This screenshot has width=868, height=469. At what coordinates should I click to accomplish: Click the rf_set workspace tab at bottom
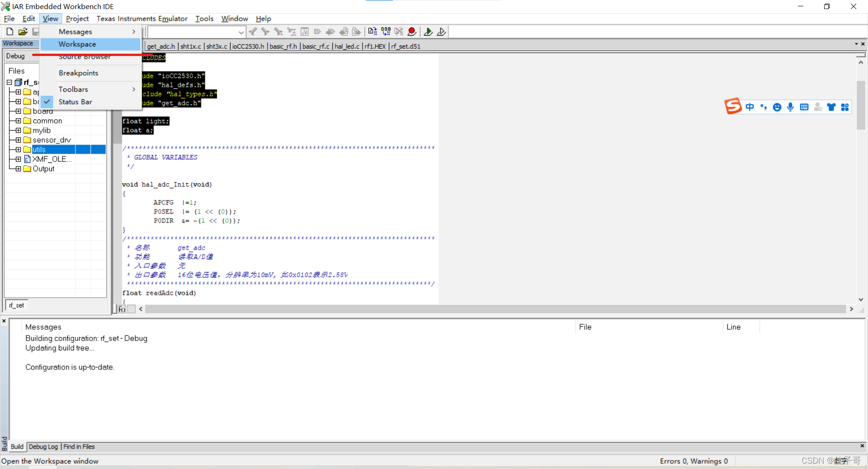click(x=17, y=305)
